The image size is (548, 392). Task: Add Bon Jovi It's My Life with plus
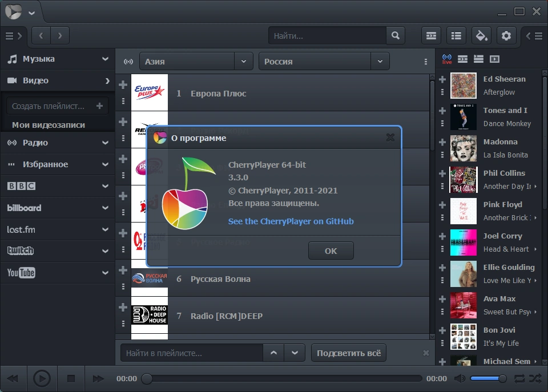(442, 330)
